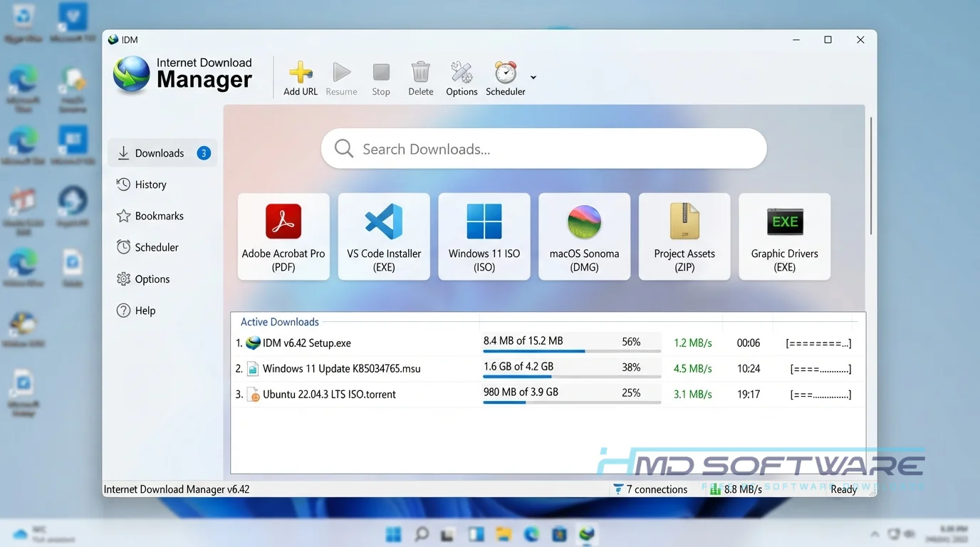The image size is (980, 547).
Task: Click the Windows Start button on taskbar
Action: pyautogui.click(x=393, y=533)
